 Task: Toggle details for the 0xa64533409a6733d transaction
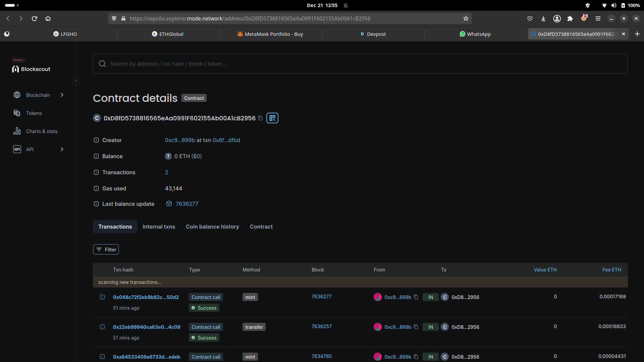pyautogui.click(x=102, y=357)
